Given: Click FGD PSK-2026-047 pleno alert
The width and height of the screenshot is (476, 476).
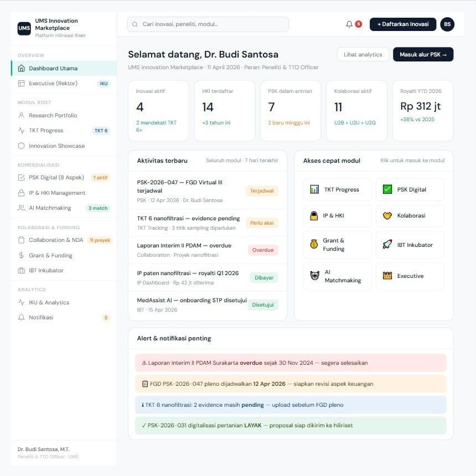Looking at the screenshot, I should coord(291,384).
